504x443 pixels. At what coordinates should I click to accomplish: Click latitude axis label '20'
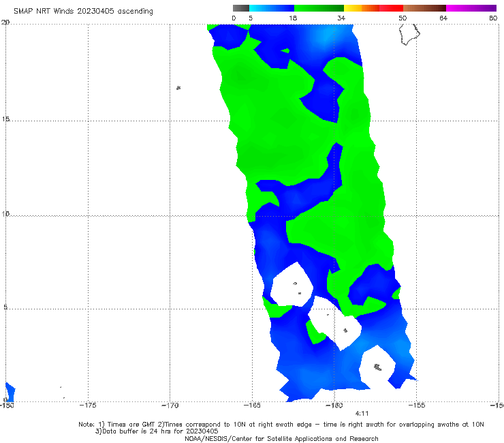(x=5, y=22)
